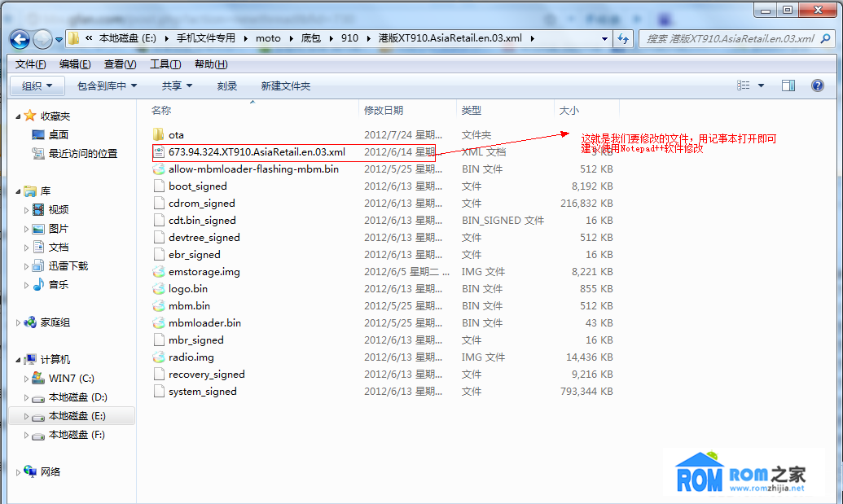
Task: Sort by the 修改日期 column header
Action: tap(384, 110)
